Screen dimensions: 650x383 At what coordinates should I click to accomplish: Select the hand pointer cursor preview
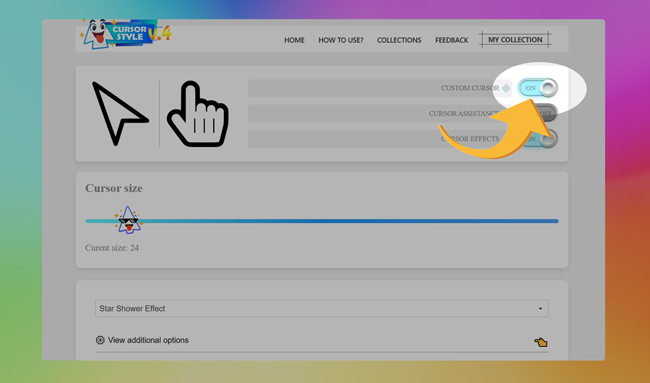tap(198, 114)
